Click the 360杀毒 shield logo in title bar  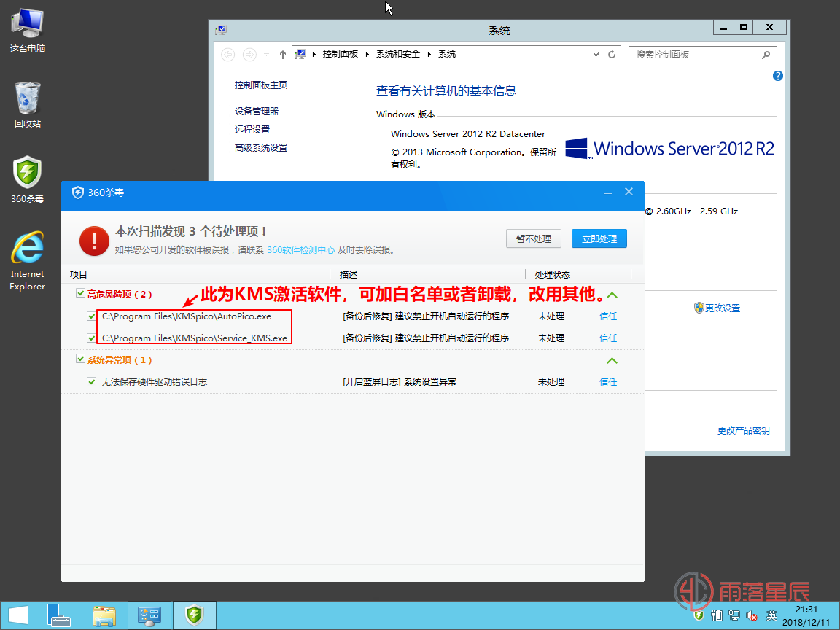[78, 192]
